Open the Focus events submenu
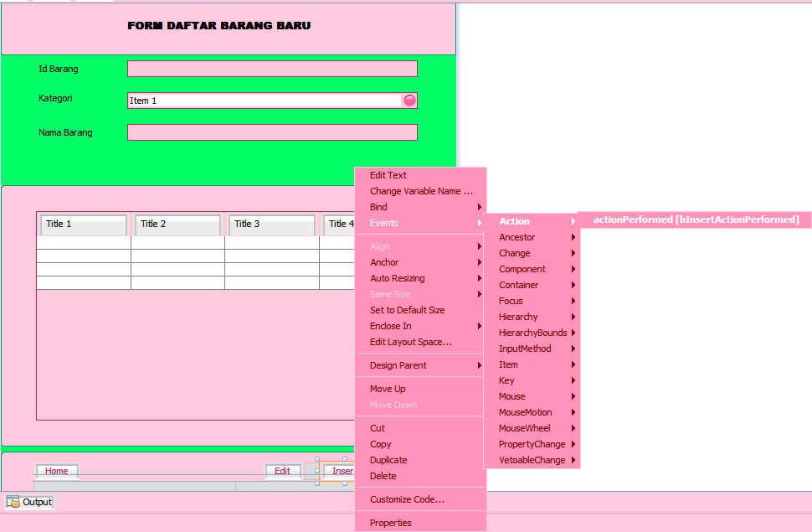Viewport: 812px width, 532px height. 532,301
